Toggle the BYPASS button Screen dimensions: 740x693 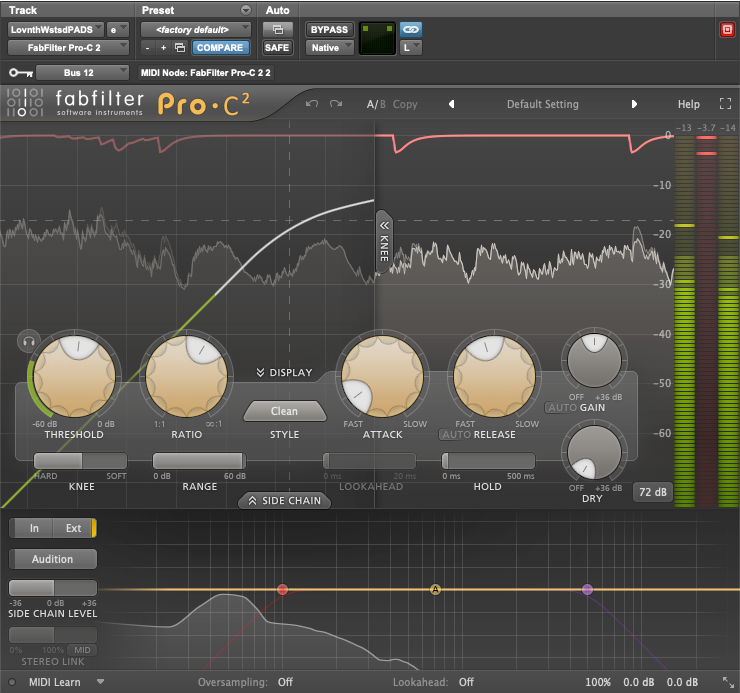pos(329,29)
